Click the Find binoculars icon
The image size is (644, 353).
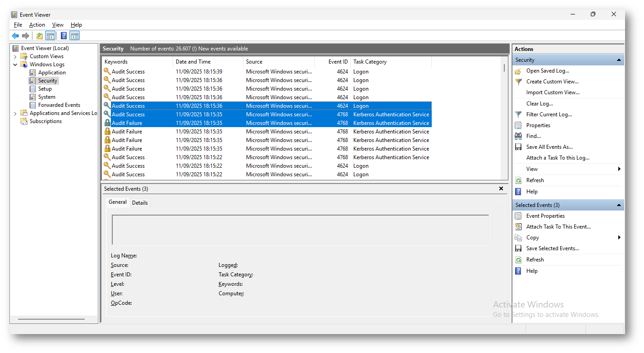[518, 136]
